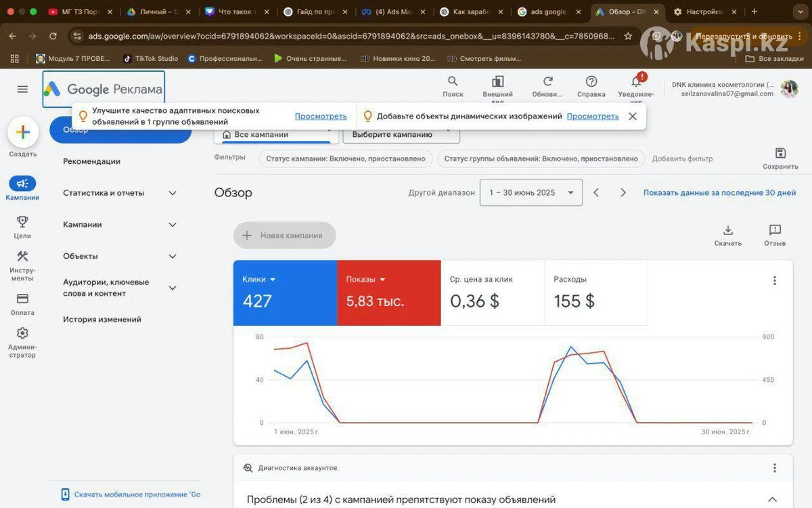Click the Download icon above chart
Screen dimensions: 812x508
click(x=728, y=231)
